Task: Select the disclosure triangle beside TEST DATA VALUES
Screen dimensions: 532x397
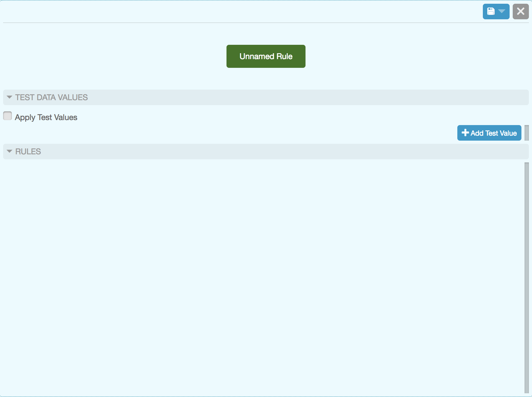Action: 9,97
